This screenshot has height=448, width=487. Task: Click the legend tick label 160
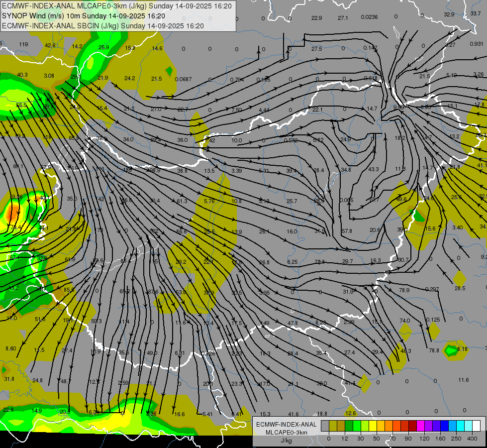pos(440,439)
